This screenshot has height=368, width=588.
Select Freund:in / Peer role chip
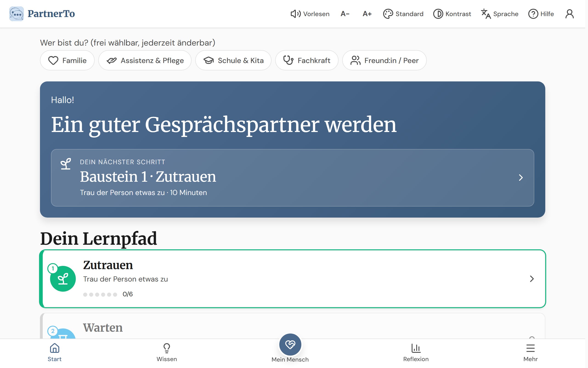click(384, 60)
